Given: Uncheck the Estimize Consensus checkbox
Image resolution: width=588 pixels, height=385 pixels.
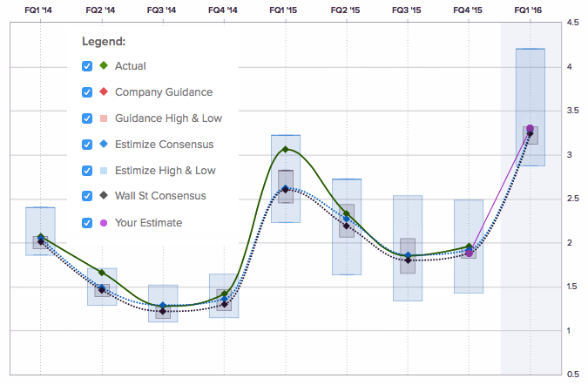Looking at the screenshot, I should 87,145.
